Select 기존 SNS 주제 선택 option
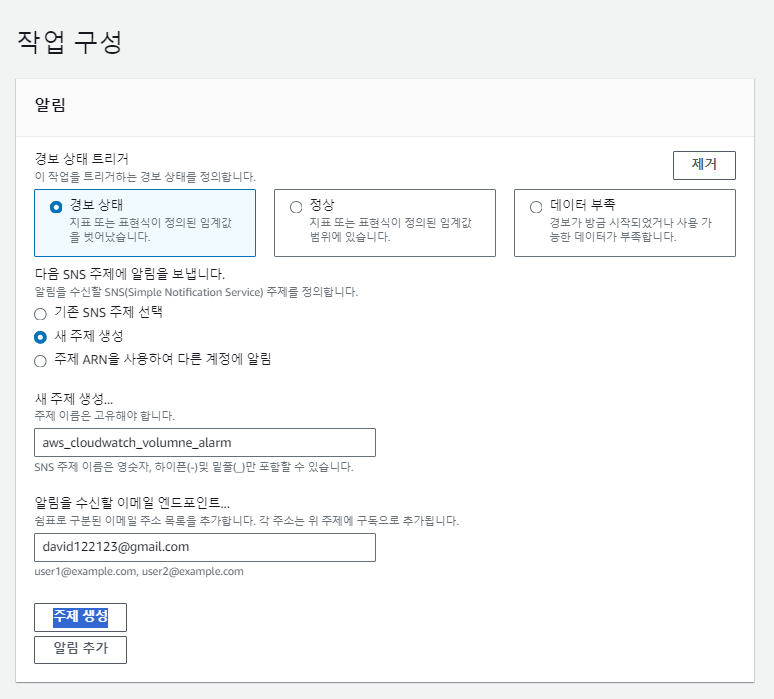 click(41, 313)
